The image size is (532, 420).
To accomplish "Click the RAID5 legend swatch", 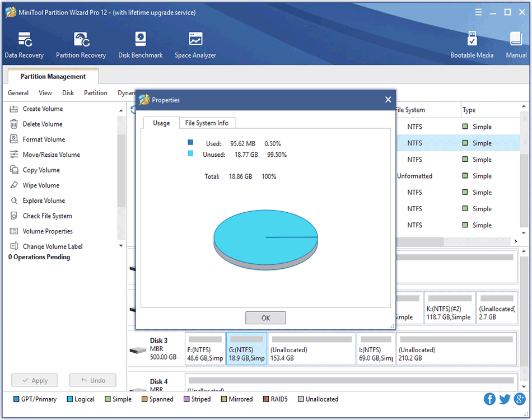I will (266, 399).
